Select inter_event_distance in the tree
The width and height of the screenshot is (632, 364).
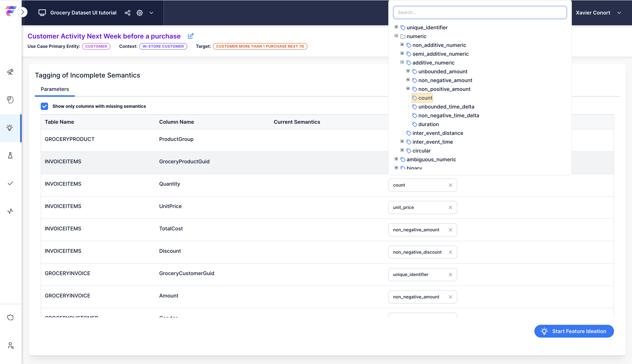(437, 133)
